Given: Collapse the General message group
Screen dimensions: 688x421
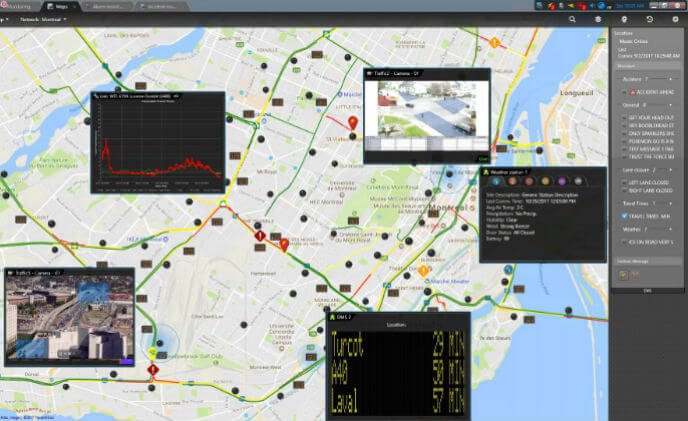Looking at the screenshot, I should [670, 105].
